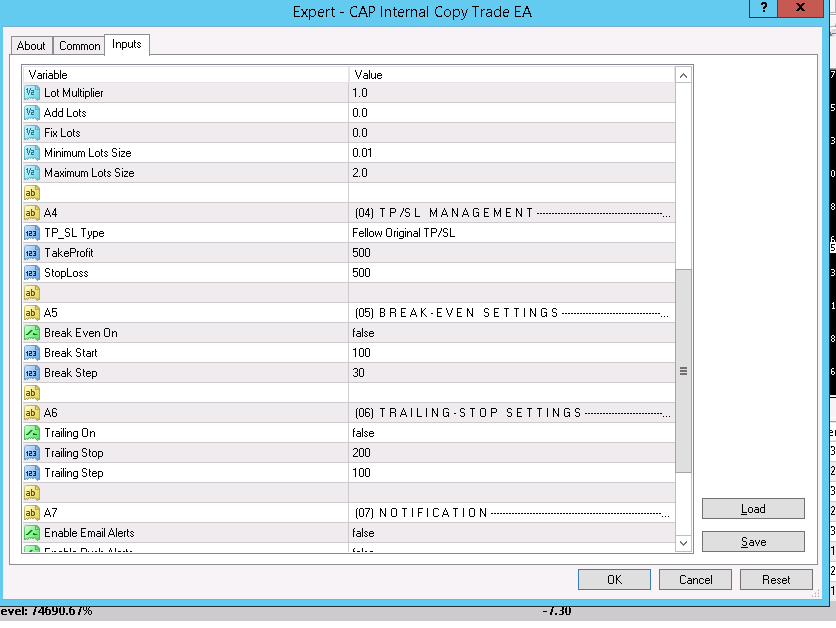
Task: Switch to the Common tab
Action: click(x=79, y=46)
